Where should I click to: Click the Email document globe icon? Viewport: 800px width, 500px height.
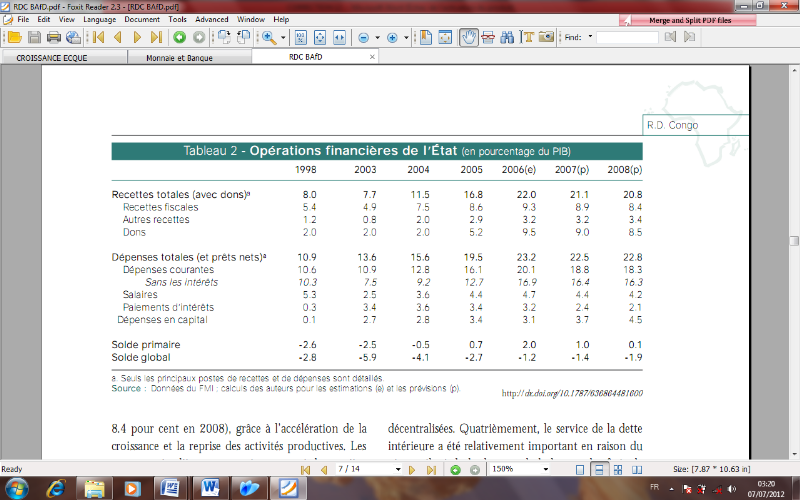(73, 37)
